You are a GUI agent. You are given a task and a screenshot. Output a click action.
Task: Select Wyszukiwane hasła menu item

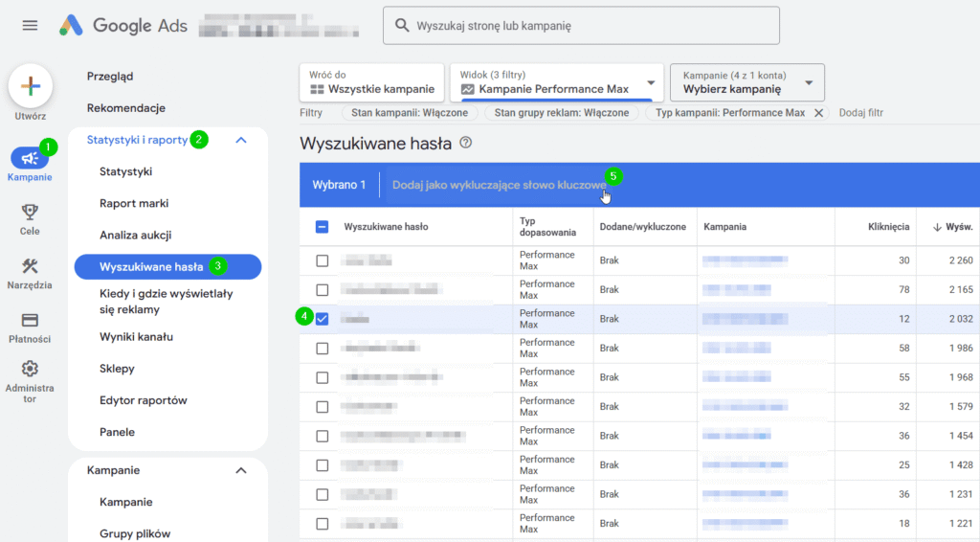pos(167,267)
